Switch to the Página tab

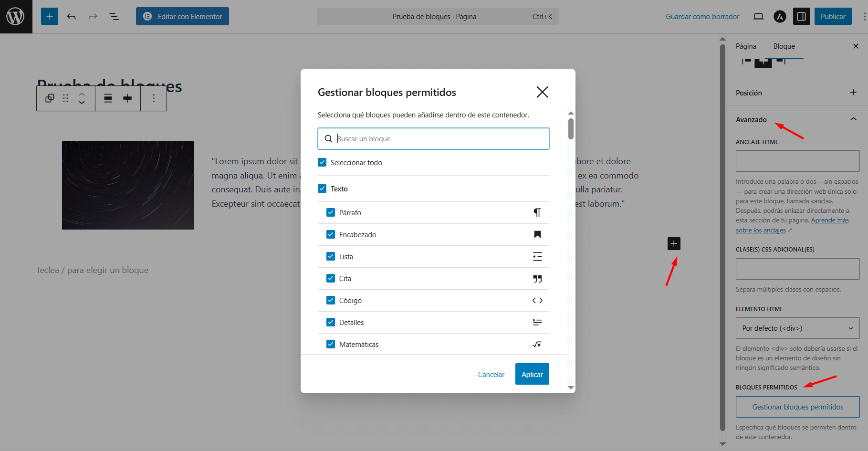coord(746,46)
